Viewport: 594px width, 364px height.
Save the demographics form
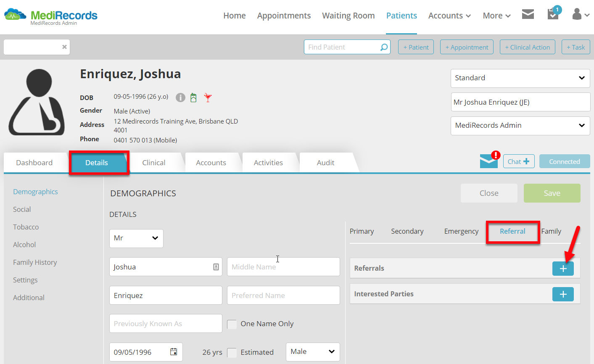click(552, 193)
